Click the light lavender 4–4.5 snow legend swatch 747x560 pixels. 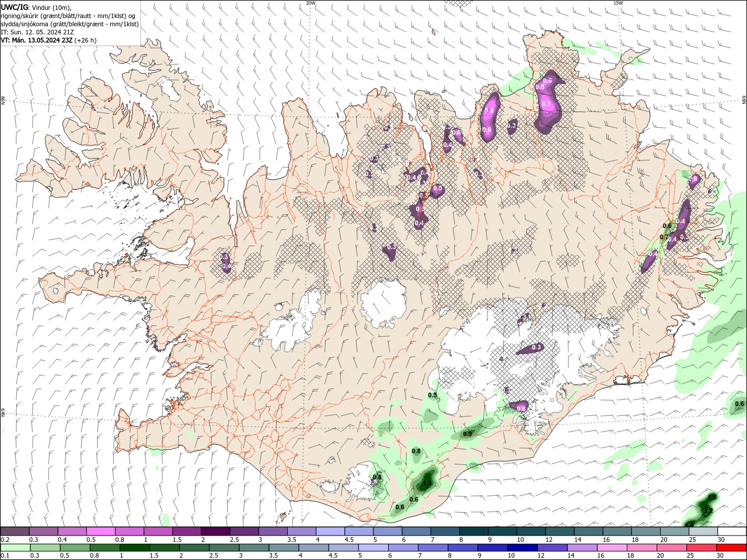pos(330,531)
